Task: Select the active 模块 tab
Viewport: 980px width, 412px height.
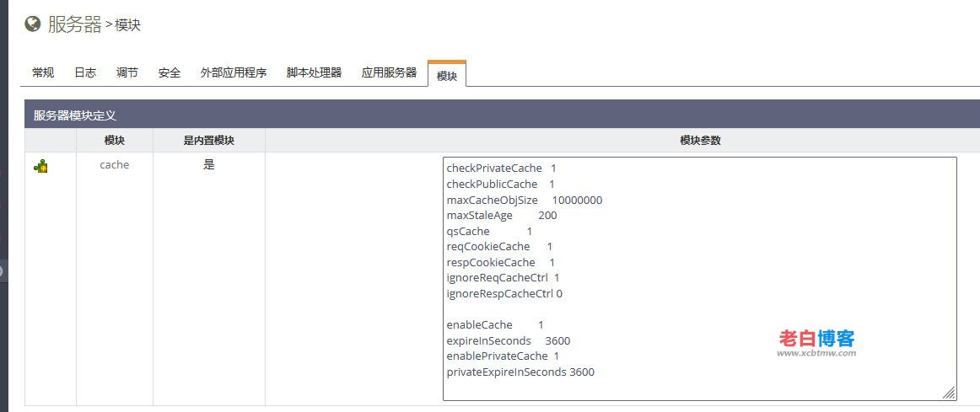Action: (447, 74)
